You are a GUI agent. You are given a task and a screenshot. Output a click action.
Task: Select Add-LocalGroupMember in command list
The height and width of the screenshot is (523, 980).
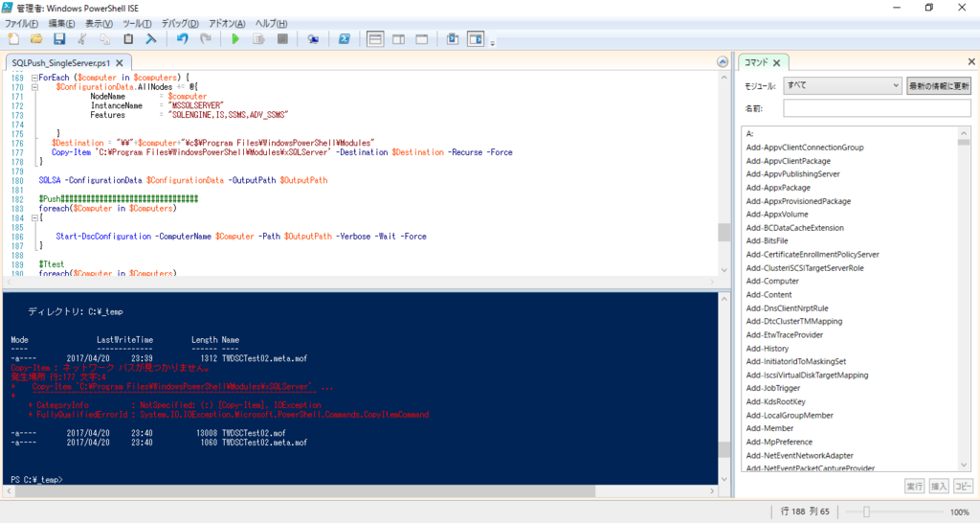[790, 416]
